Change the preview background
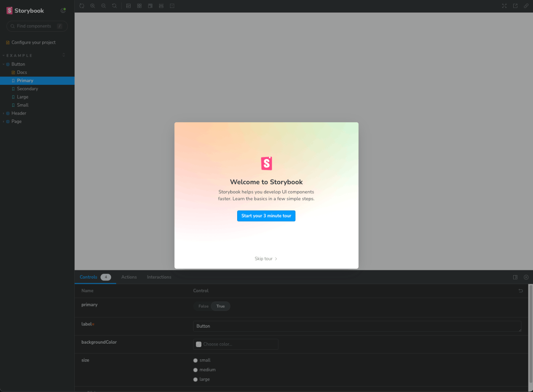 (x=129, y=6)
